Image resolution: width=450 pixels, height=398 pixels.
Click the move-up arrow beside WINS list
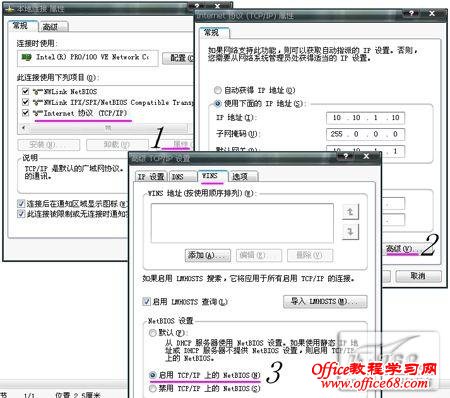click(350, 212)
